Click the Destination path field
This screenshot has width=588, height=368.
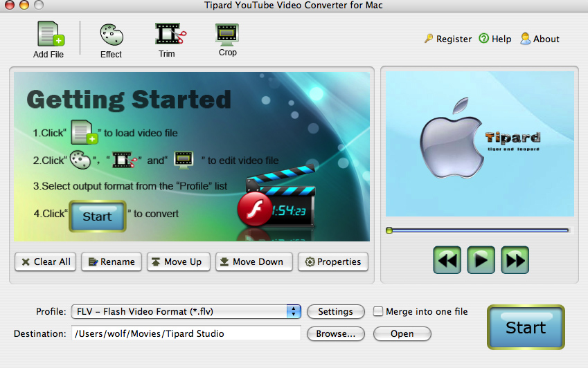pos(187,334)
